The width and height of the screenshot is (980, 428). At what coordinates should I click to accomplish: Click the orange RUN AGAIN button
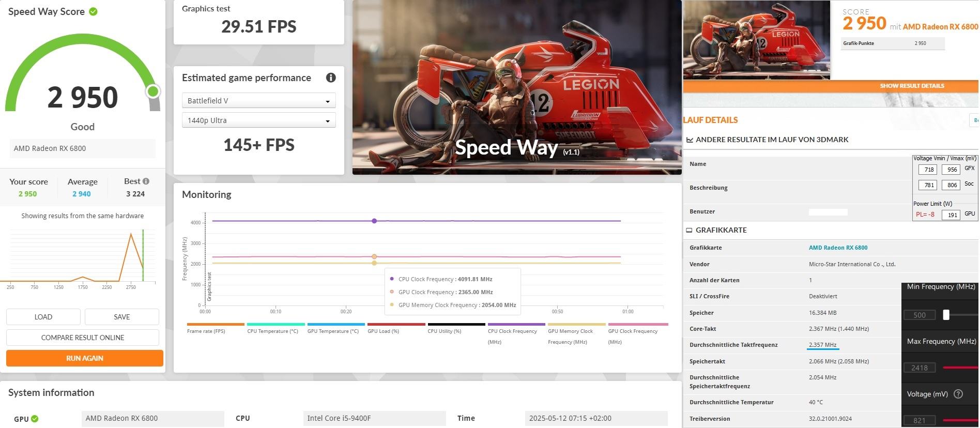[x=85, y=358]
